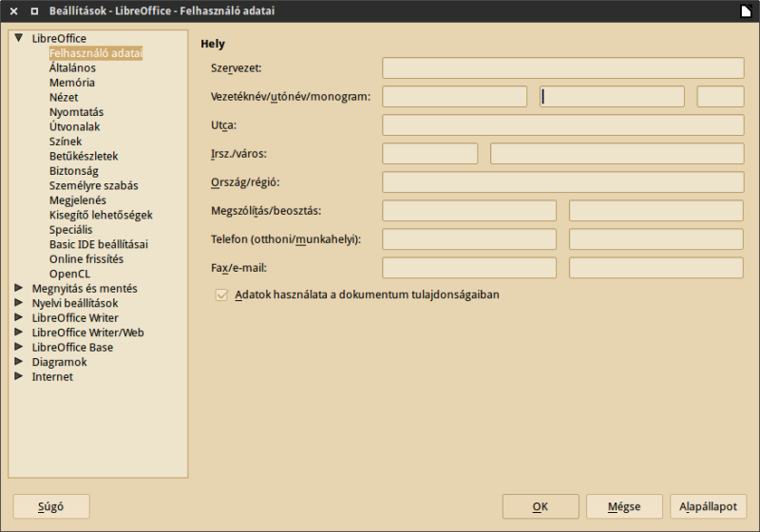Viewport: 760px width, 532px height.
Task: Expand the LibreOffice Writer/Web node
Action: tap(18, 332)
